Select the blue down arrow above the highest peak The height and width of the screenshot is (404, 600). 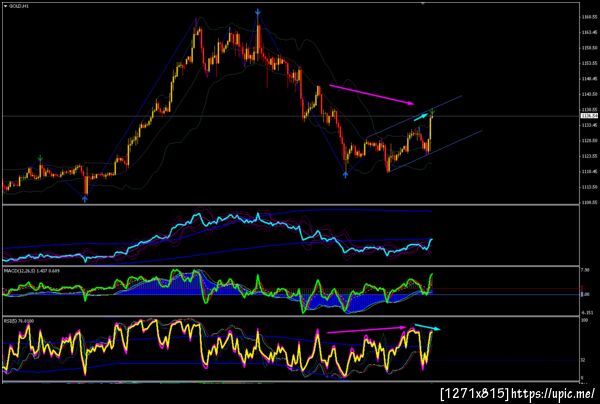258,12
